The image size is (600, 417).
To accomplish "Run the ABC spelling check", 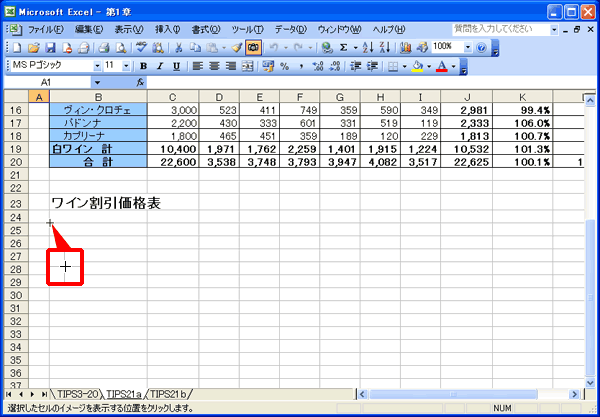I will (x=142, y=47).
